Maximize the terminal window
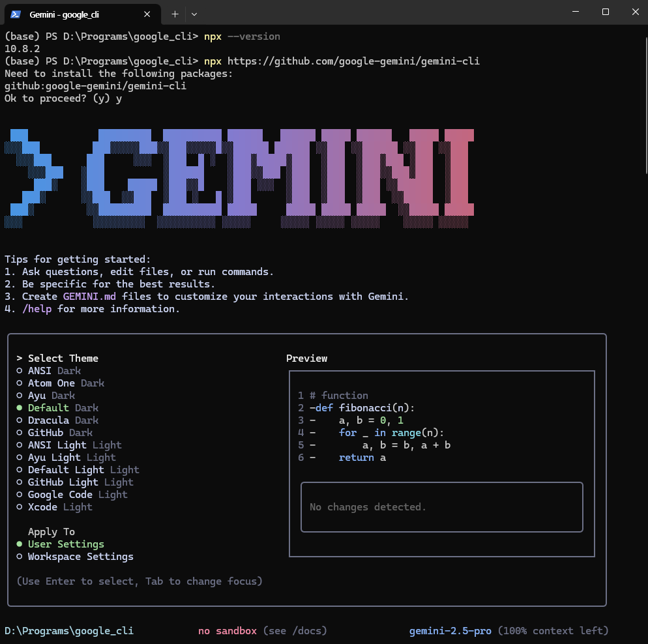Image resolution: width=648 pixels, height=644 pixels. 606,12
